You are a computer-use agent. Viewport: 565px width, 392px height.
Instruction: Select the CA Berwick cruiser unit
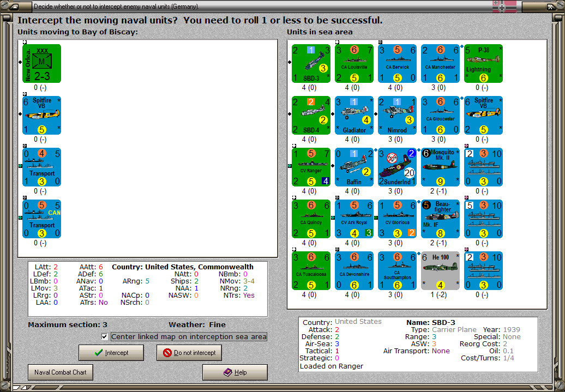(397, 63)
